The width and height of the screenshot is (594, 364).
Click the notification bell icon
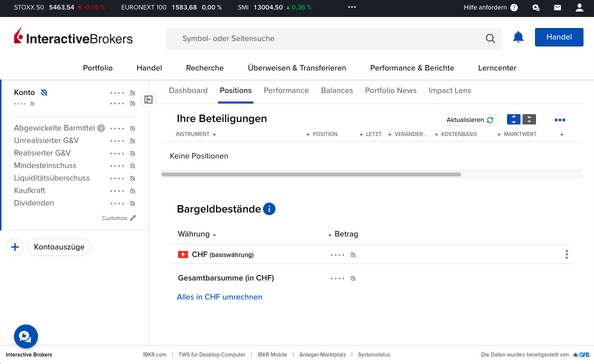[518, 37]
